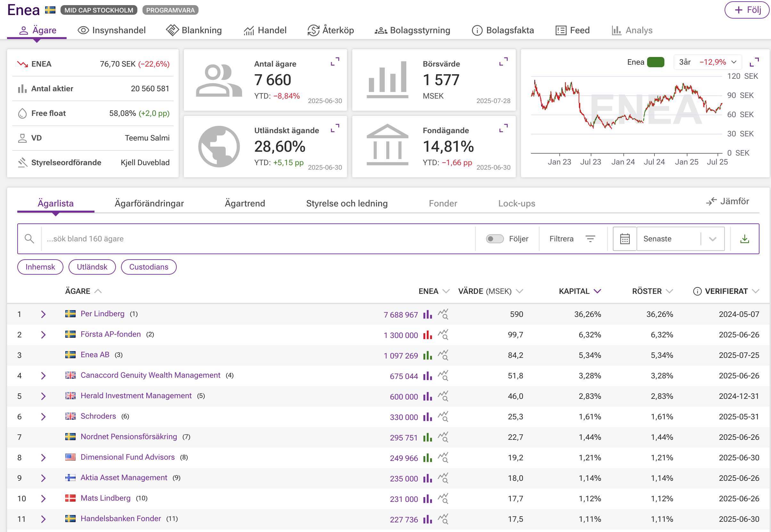Click the Filtrera filter icon

point(590,239)
